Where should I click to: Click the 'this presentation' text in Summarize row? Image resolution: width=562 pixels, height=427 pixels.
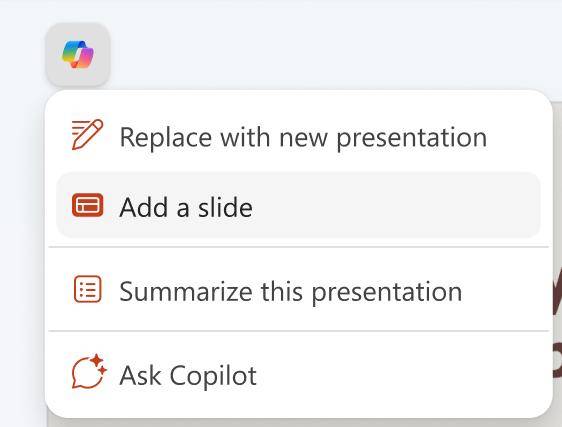click(361, 292)
